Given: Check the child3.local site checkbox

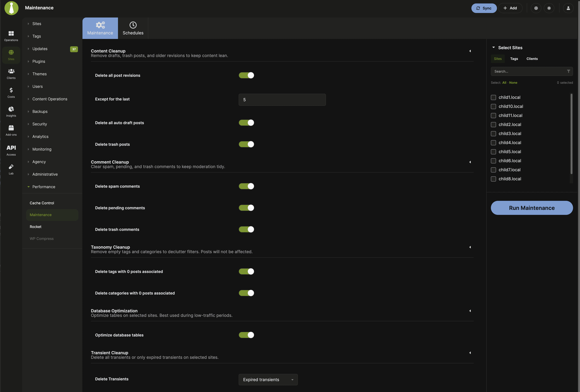Looking at the screenshot, I should click(493, 134).
